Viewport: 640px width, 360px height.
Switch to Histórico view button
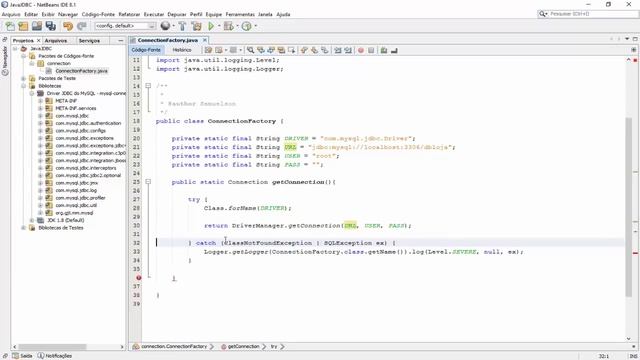(x=182, y=50)
